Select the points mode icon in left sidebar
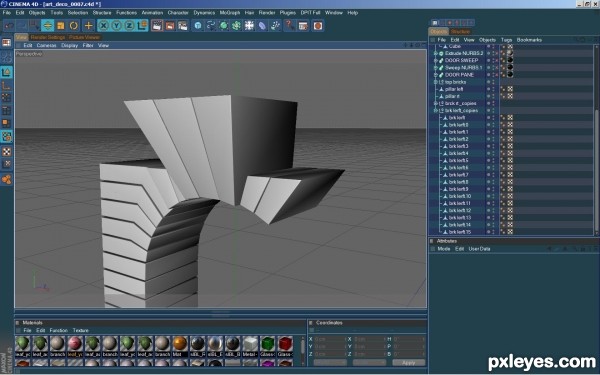The height and width of the screenshot is (375, 600). point(7,98)
